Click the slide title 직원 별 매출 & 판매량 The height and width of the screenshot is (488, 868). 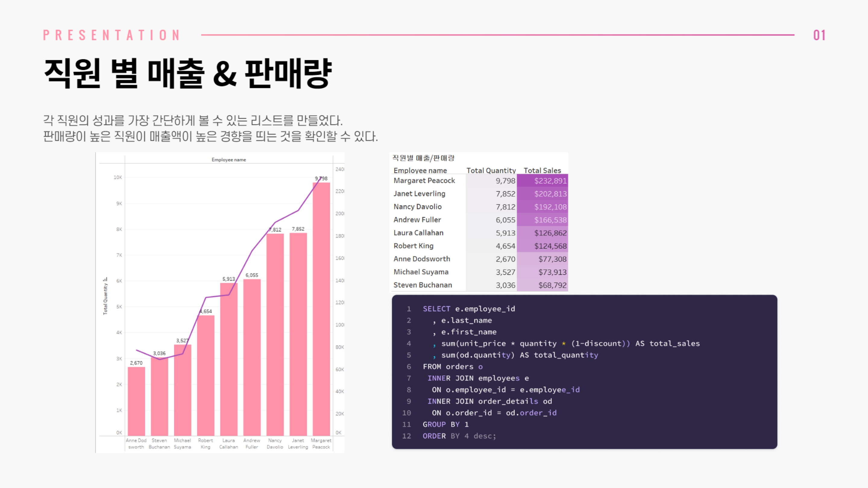tap(188, 74)
